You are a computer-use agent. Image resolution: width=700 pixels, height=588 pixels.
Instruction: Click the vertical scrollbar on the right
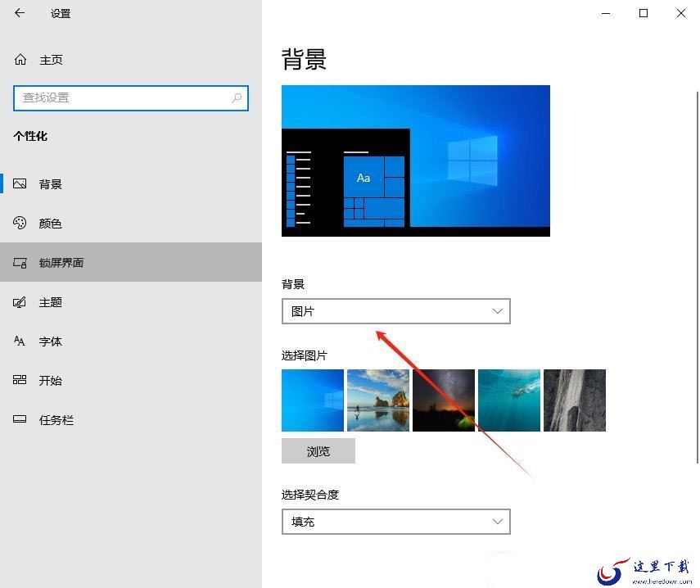tap(697, 277)
